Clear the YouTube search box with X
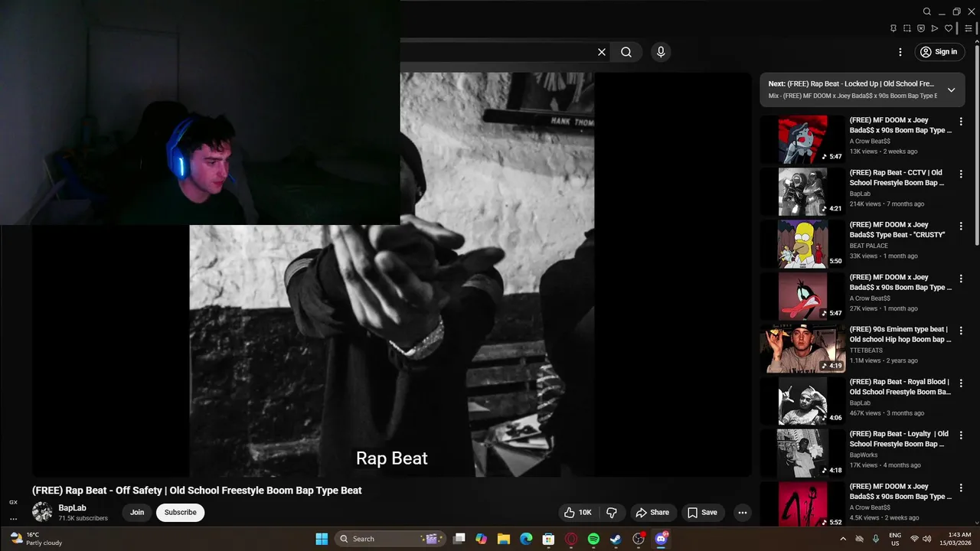This screenshot has height=551, width=980. [602, 52]
